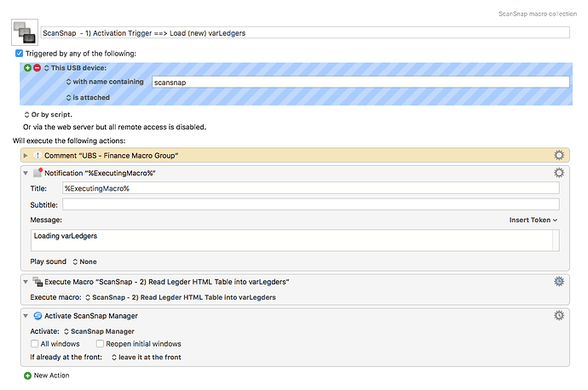The width and height of the screenshot is (588, 390).
Task: Click the 'ScanSnap macro collection' group label
Action: (538, 14)
